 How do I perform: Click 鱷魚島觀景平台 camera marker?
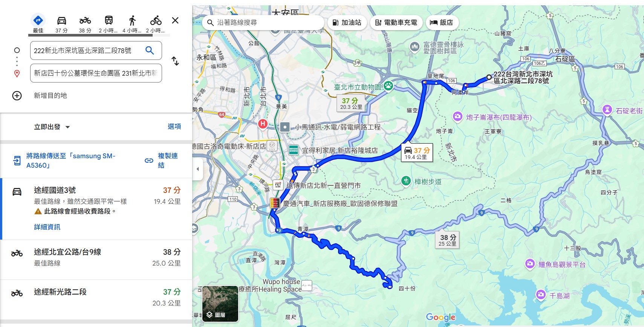530,263
